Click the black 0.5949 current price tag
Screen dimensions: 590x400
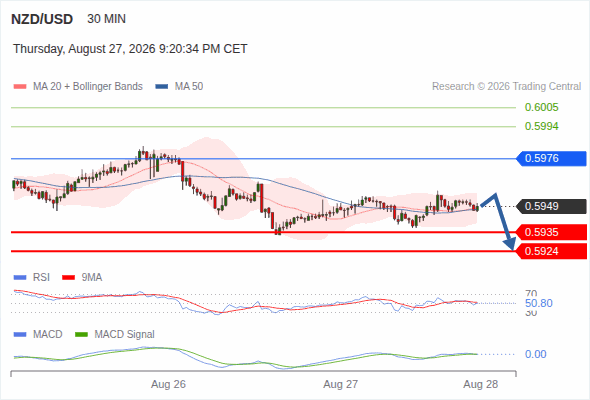pos(551,206)
